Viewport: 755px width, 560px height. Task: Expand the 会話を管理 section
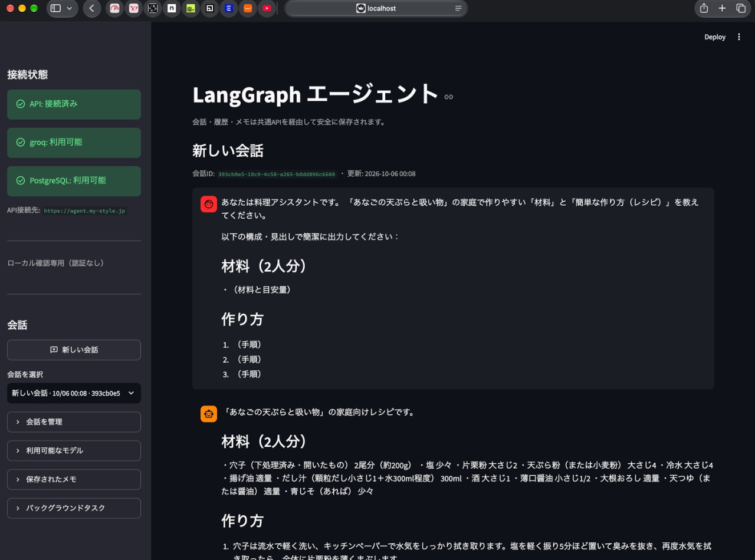point(74,422)
